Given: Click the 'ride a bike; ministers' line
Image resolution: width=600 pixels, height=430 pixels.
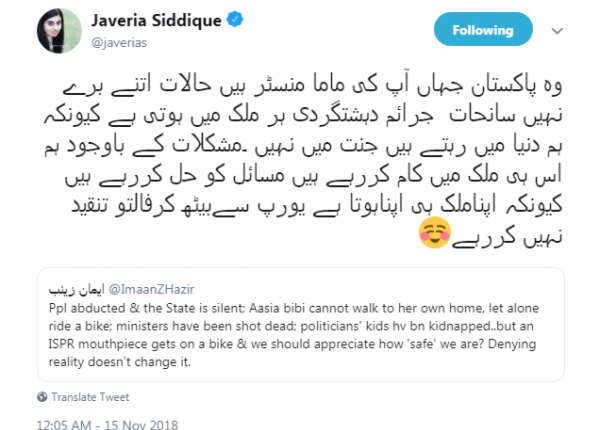Looking at the screenshot, I should [291, 326].
